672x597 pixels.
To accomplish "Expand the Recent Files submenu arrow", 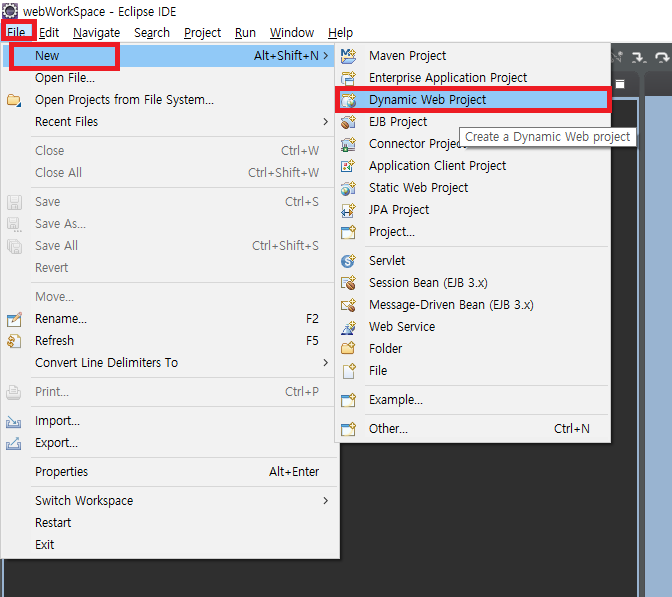I will (x=326, y=122).
